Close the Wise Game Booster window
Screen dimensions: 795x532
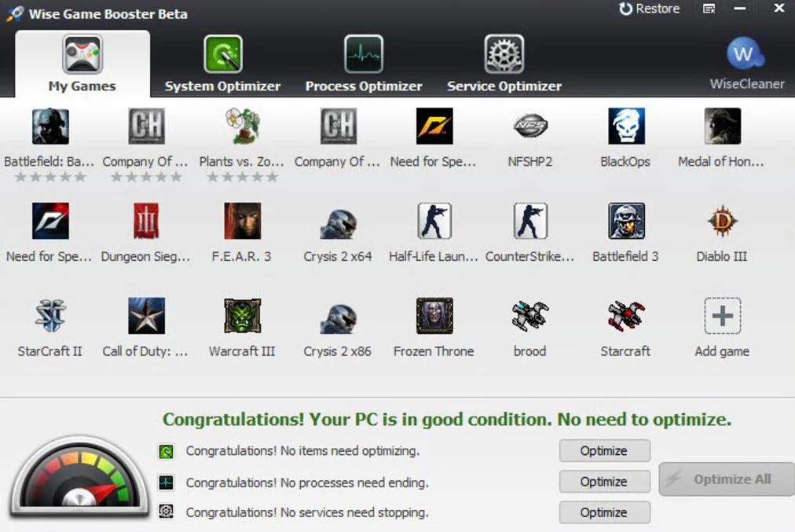click(779, 8)
